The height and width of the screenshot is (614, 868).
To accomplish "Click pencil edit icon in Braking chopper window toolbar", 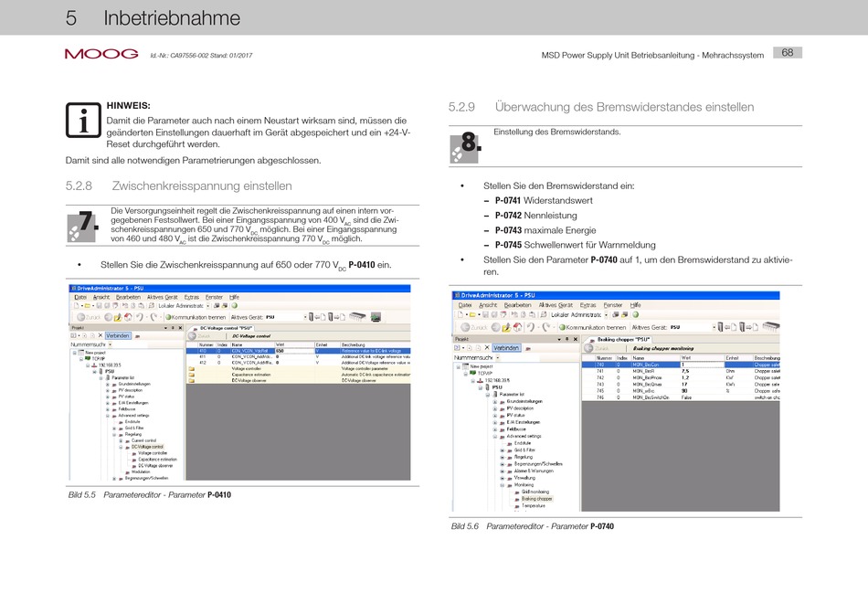I will [x=506, y=327].
